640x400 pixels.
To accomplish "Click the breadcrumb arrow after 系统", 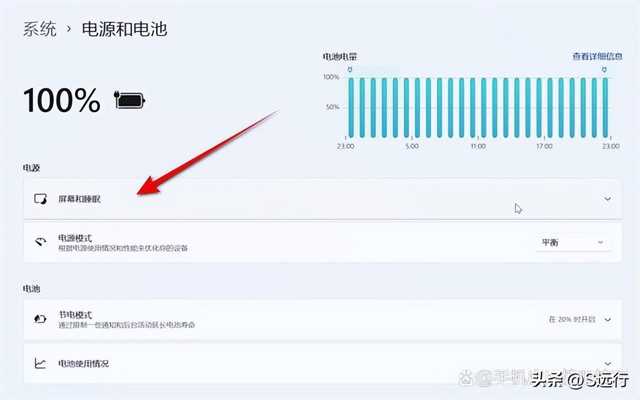I will 69,29.
